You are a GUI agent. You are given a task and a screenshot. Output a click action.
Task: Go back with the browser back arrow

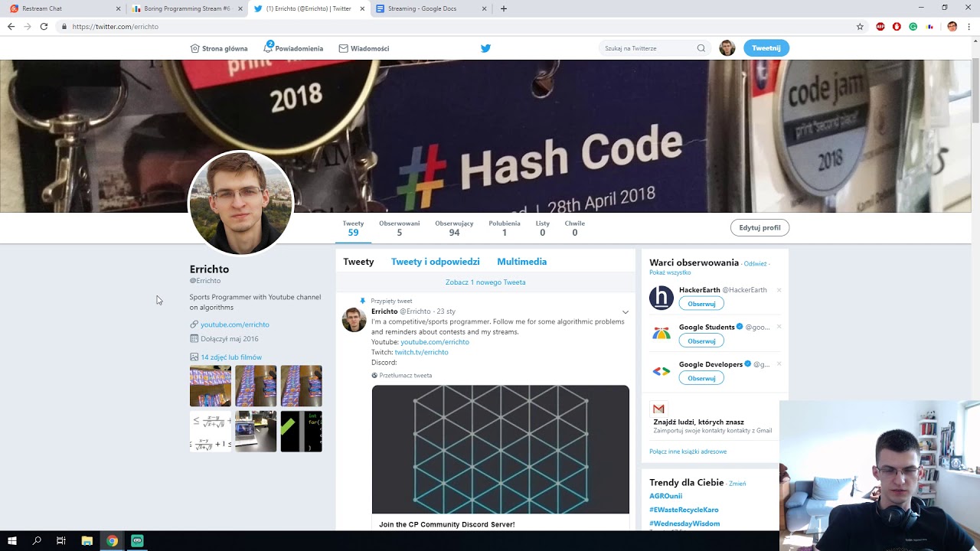tap(11, 26)
